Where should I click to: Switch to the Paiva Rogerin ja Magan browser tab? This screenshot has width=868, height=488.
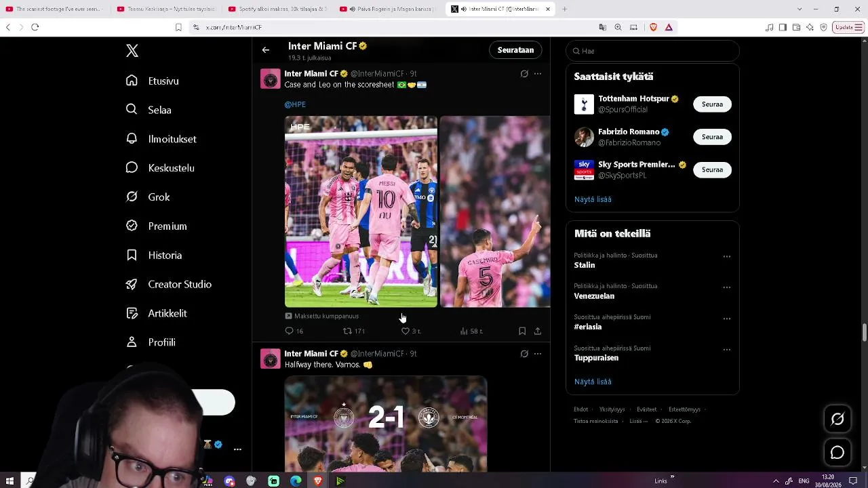click(389, 9)
